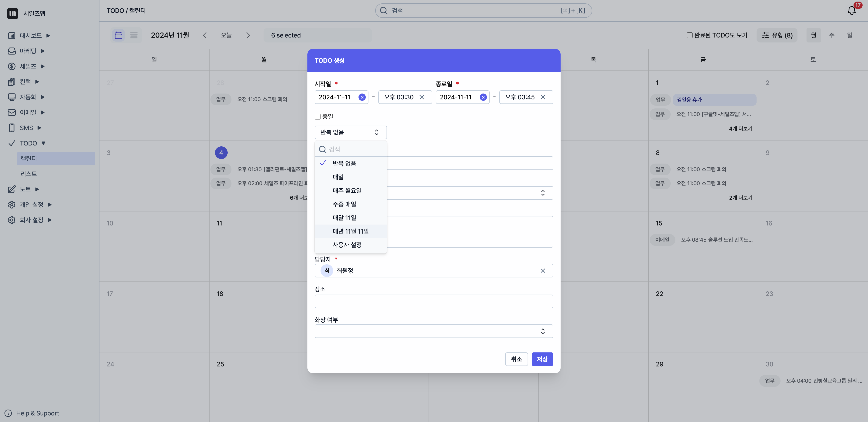Image resolution: width=868 pixels, height=422 pixels.
Task: Check the 종일 all-day checkbox
Action: [x=317, y=117]
